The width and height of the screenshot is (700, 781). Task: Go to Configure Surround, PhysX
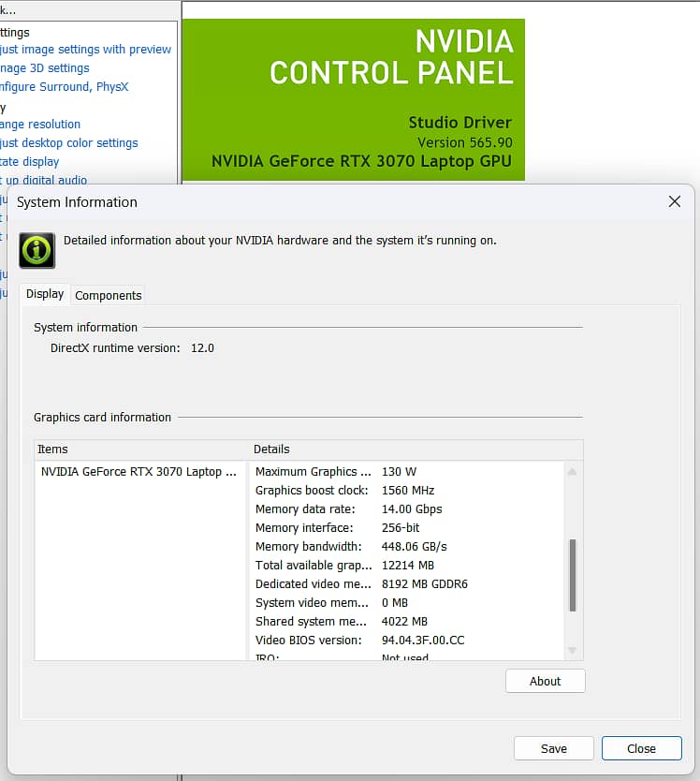[64, 87]
